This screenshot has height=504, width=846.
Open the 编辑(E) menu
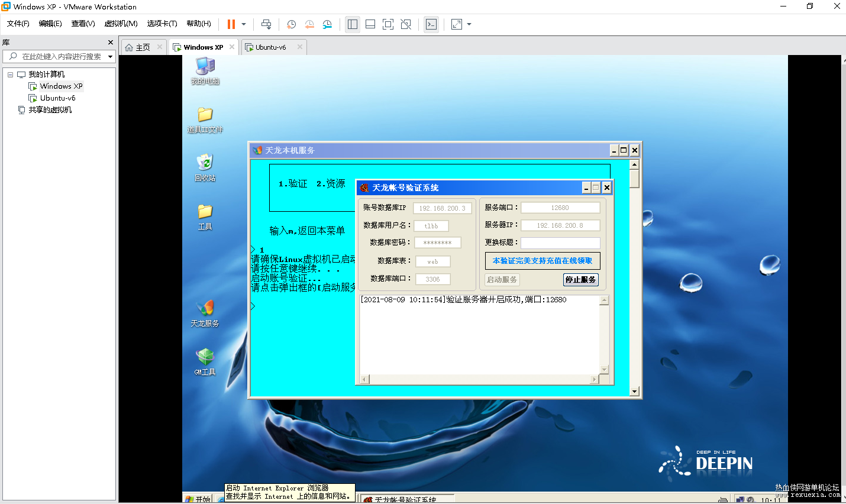pyautogui.click(x=50, y=24)
